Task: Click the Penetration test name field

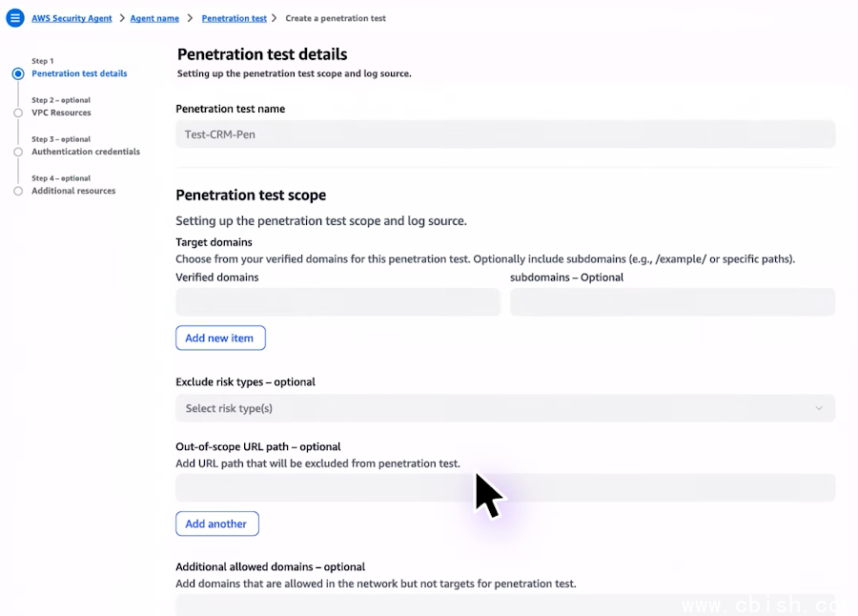Action: 505,134
